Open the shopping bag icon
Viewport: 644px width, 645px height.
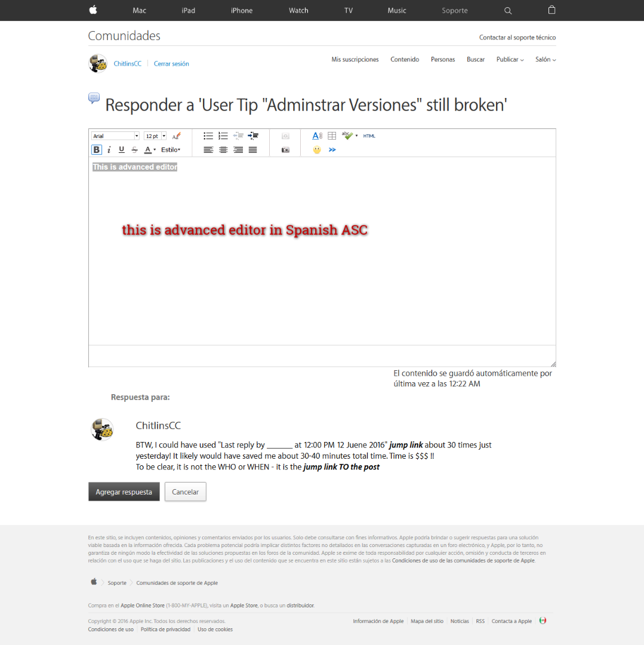pyautogui.click(x=551, y=10)
